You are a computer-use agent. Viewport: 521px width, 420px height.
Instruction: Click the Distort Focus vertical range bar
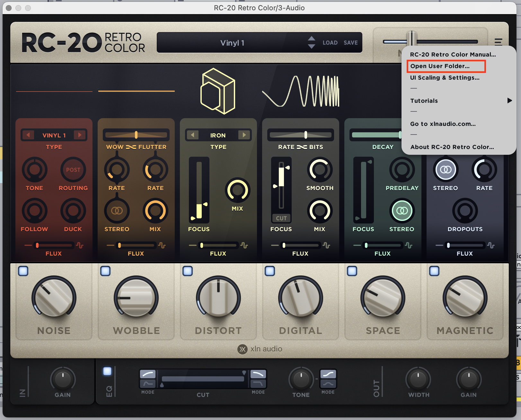click(x=199, y=190)
